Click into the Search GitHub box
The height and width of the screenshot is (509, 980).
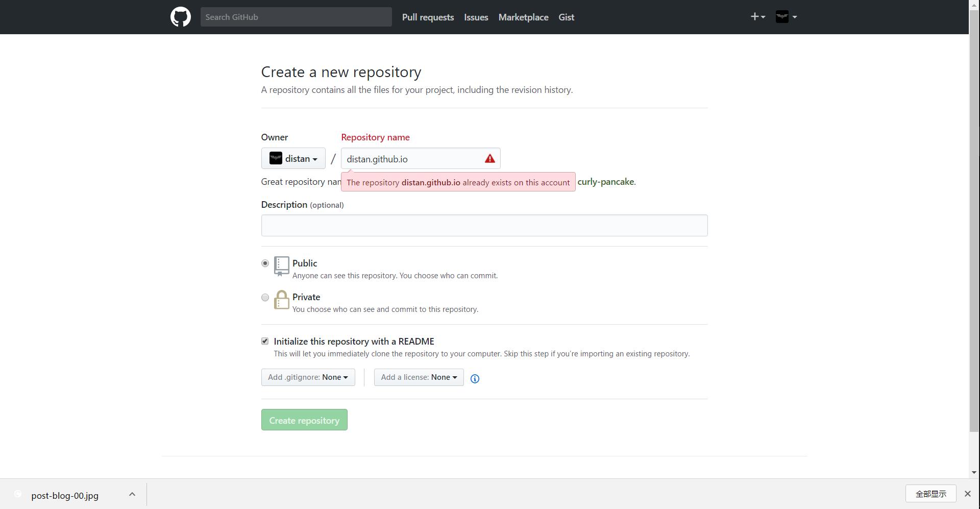click(296, 17)
